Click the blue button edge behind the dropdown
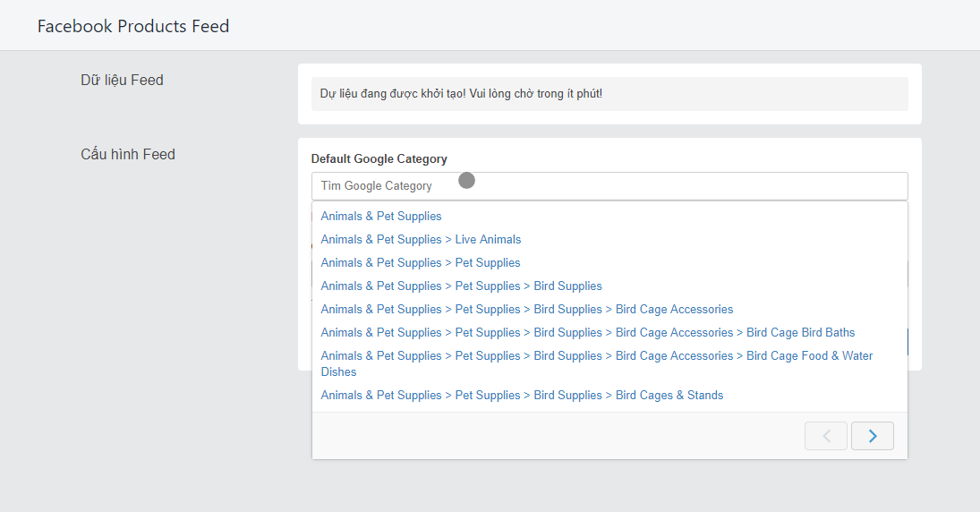The image size is (980, 512). (908, 342)
